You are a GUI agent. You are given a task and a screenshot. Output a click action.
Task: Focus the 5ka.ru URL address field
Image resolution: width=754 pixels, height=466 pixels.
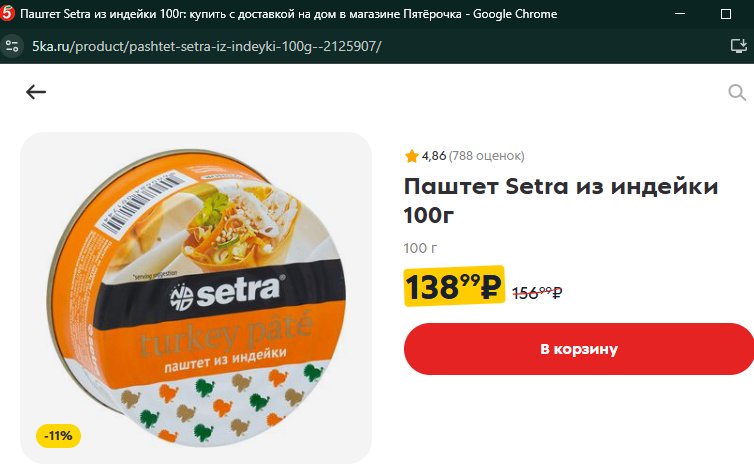[x=207, y=46]
